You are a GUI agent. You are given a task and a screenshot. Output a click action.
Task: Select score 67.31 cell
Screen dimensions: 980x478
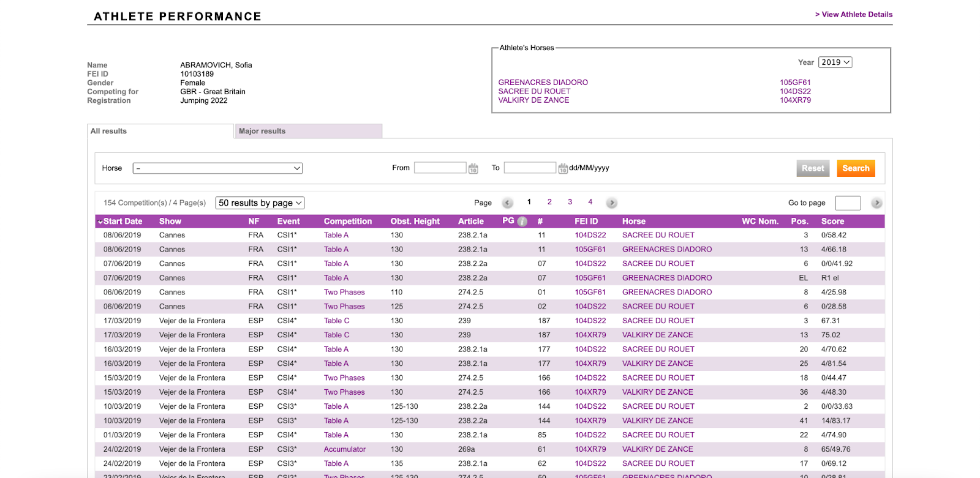point(831,321)
